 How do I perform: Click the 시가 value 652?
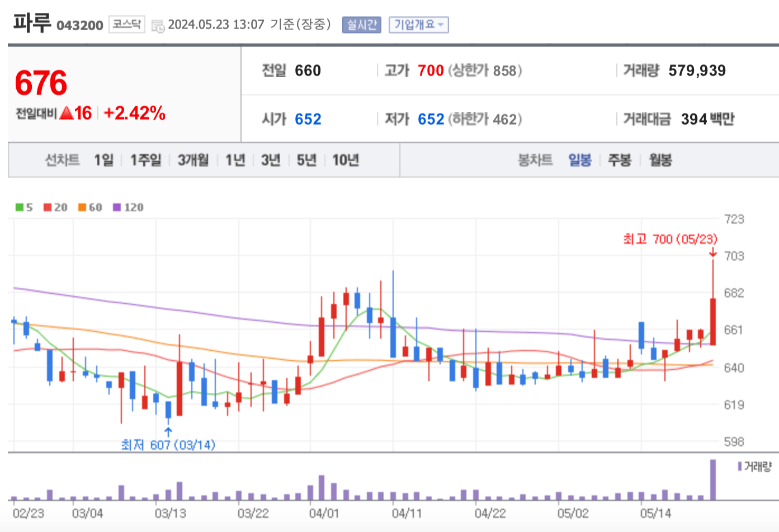[x=308, y=119]
